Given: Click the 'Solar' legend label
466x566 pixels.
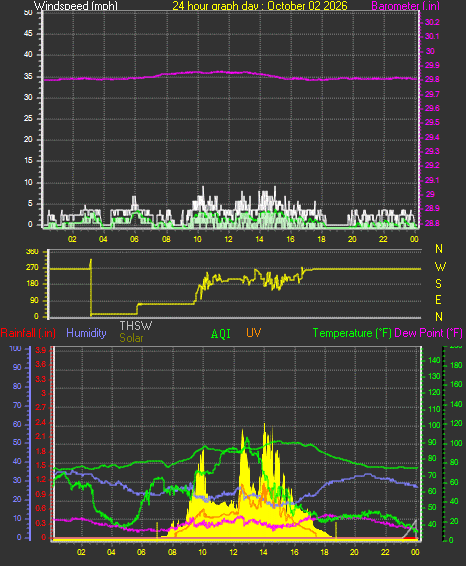Looking at the screenshot, I should pyautogui.click(x=131, y=338).
